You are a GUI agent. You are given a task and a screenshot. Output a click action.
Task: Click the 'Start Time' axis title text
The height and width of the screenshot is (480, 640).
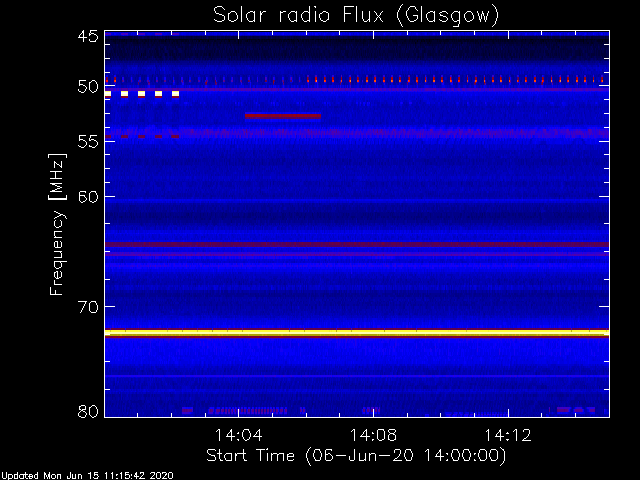(250, 455)
